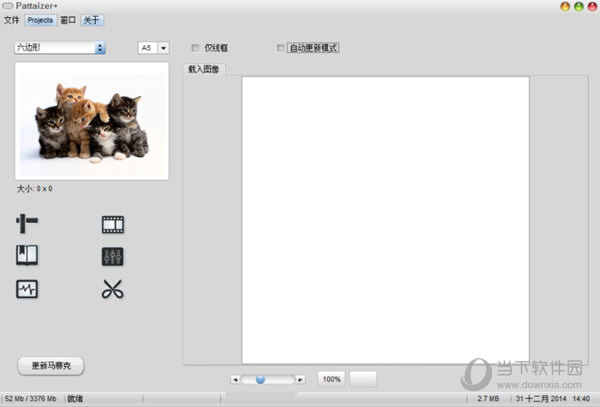The width and height of the screenshot is (600, 407).
Task: Click the yellow minimize window button
Action: (x=565, y=7)
